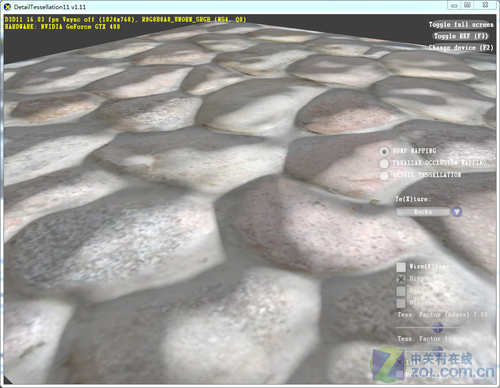The height and width of the screenshot is (388, 500).
Task: Click Toggle REF (F3) button
Action: [461, 36]
